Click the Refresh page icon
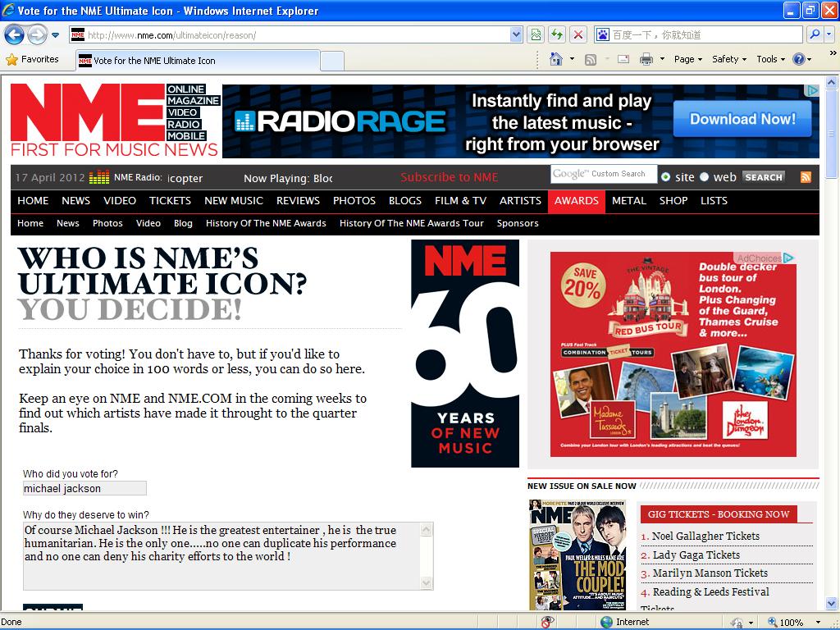The image size is (840, 630). pos(557,34)
